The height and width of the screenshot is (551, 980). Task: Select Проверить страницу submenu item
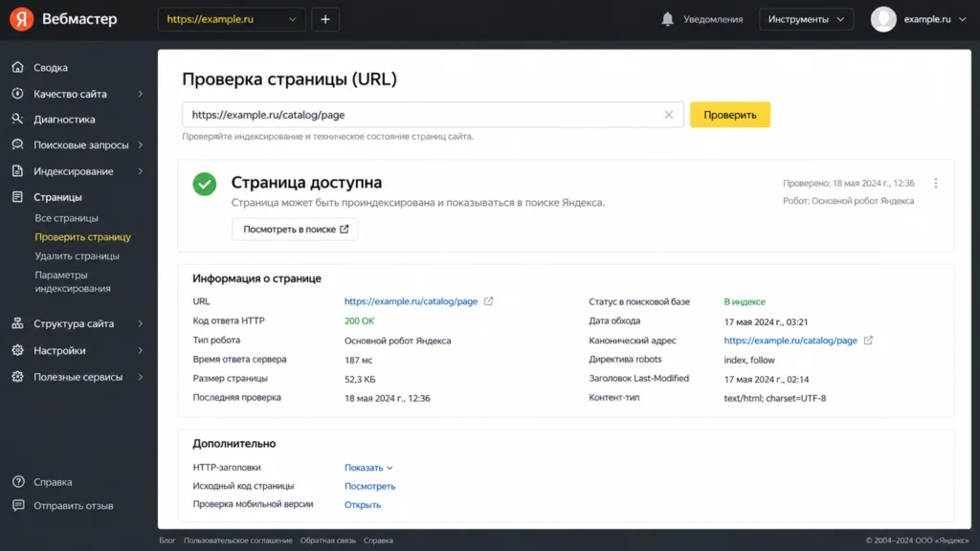click(x=83, y=237)
